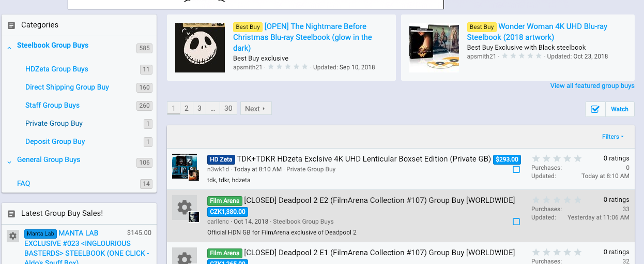Click the gear avatar of the Deadpool 2 E2 listing

[x=185, y=208]
